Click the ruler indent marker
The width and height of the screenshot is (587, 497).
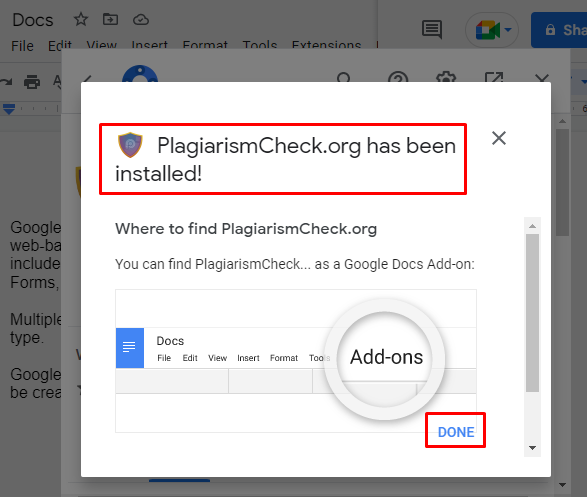9,109
